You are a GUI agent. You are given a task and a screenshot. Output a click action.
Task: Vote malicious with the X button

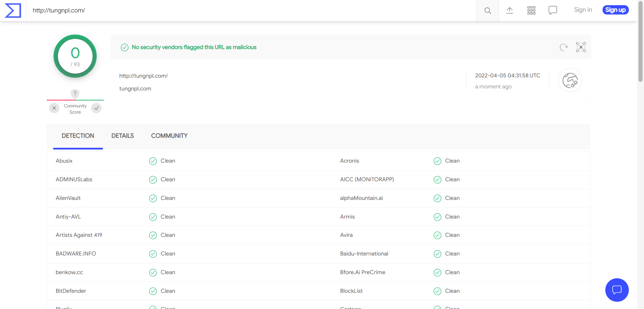(x=54, y=108)
